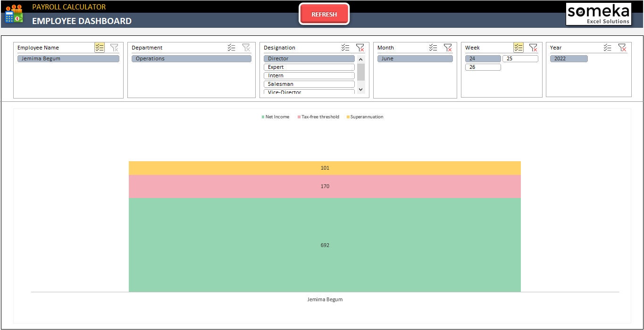The height and width of the screenshot is (330, 644).
Task: Select week 26 in Week slicer
Action: click(x=483, y=67)
